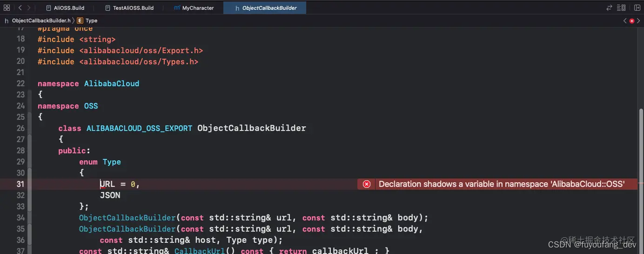Add a new editor split on the right
The width and height of the screenshot is (644, 254).
tap(637, 8)
